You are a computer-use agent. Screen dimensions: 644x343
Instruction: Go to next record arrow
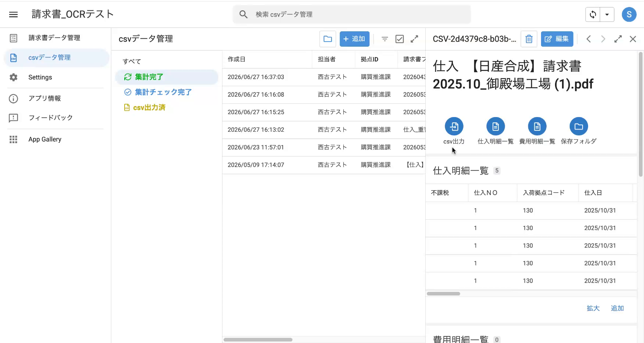coord(603,39)
